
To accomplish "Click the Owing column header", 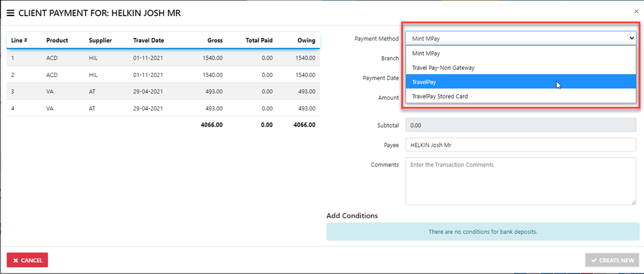I will coord(306,41).
